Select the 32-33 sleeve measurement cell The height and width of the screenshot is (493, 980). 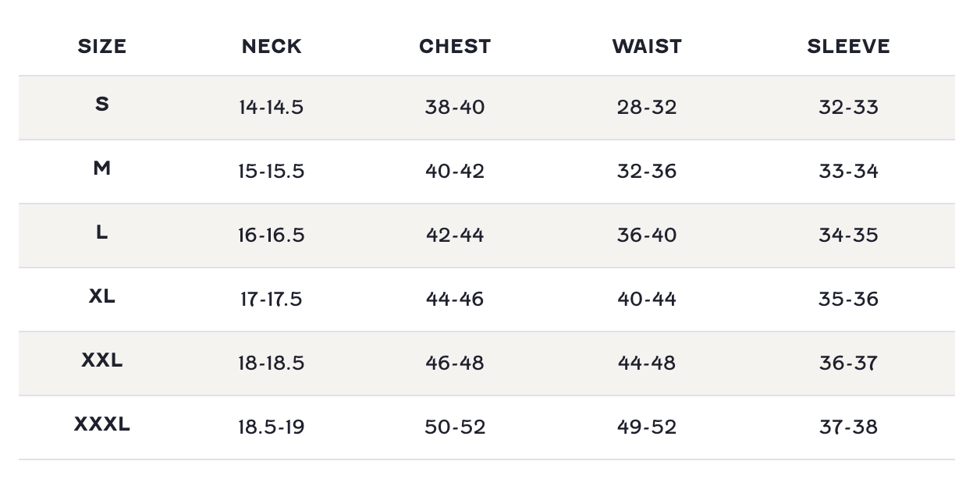point(848,108)
